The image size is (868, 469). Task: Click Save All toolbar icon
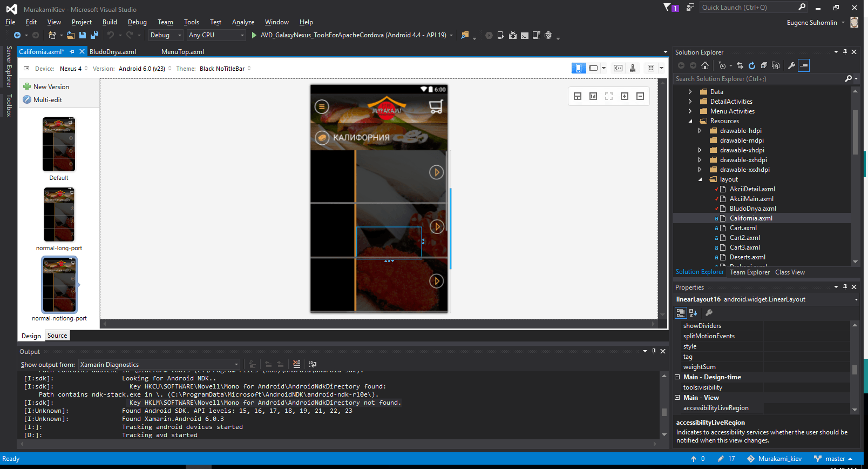pyautogui.click(x=94, y=35)
